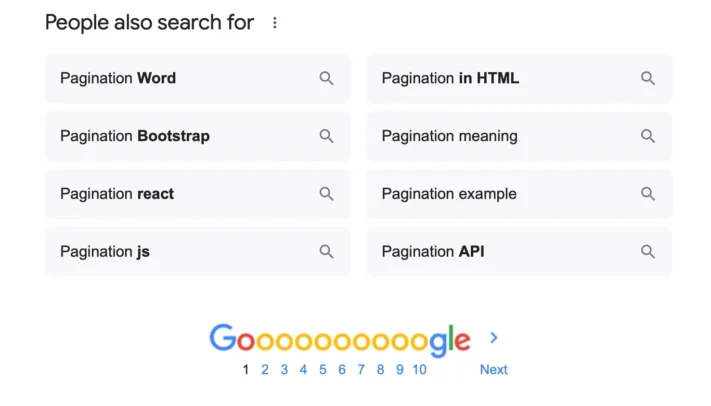Click the Next page link
The height and width of the screenshot is (406, 711).
click(x=493, y=370)
